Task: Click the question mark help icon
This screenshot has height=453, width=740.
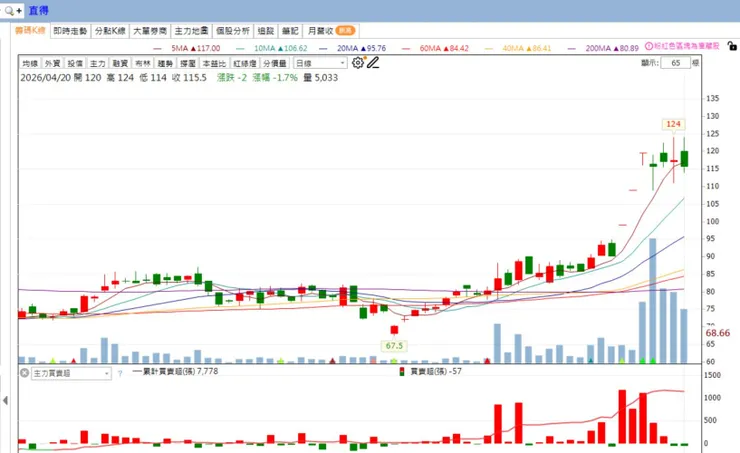Action: [x=120, y=373]
